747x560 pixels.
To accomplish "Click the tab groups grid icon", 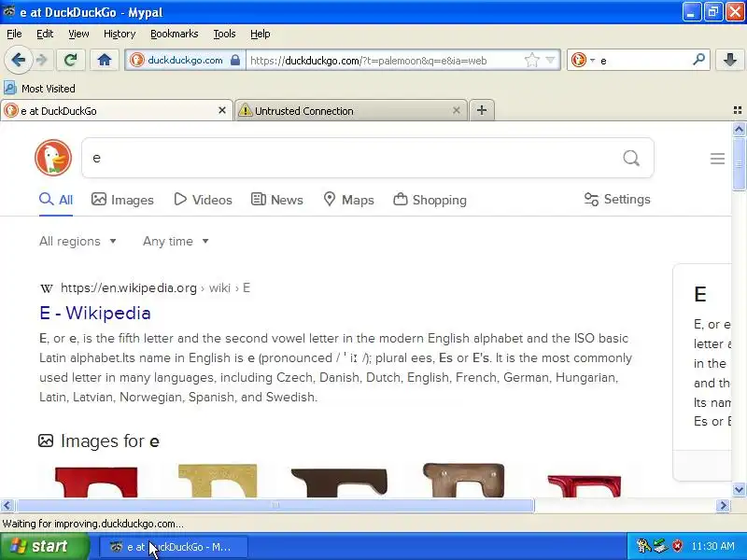I will (x=738, y=110).
